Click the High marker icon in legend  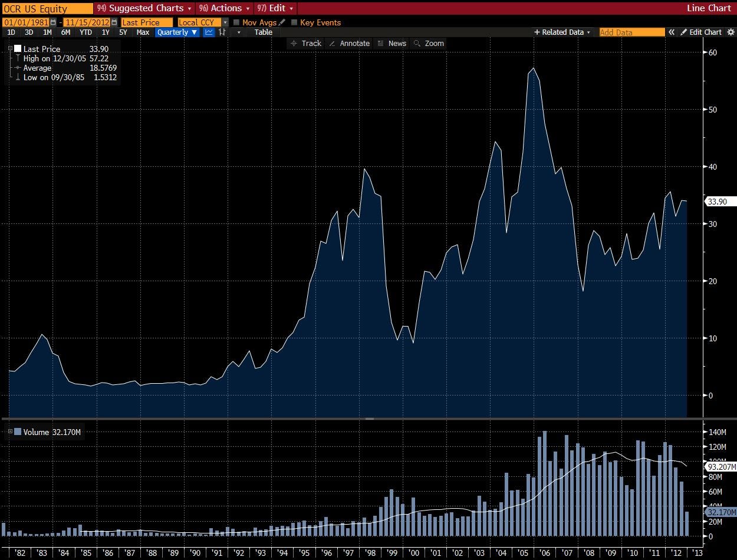click(18, 58)
